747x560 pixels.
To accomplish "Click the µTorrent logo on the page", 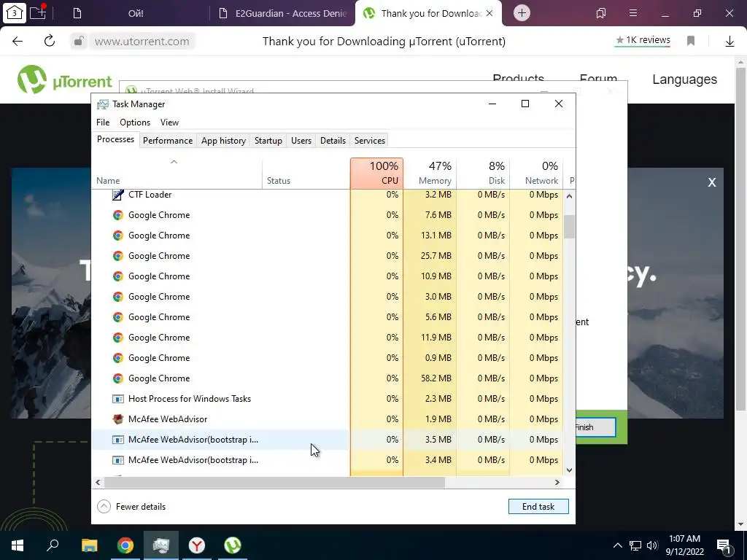I will tap(65, 80).
